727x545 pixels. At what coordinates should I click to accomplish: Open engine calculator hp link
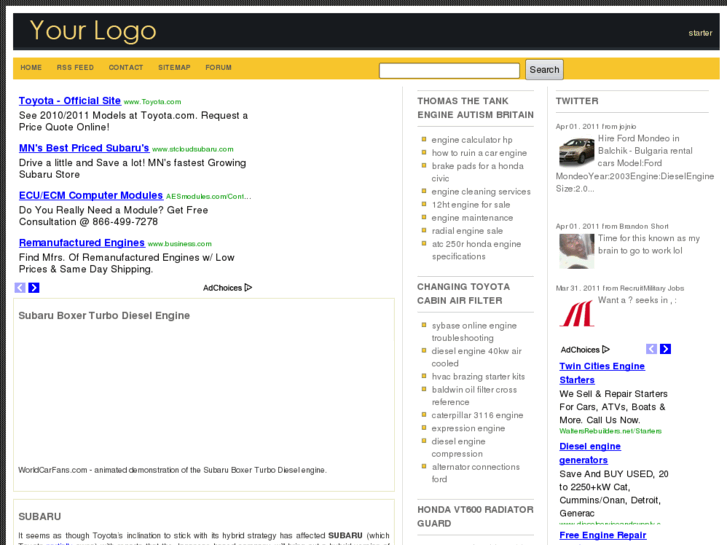(472, 140)
